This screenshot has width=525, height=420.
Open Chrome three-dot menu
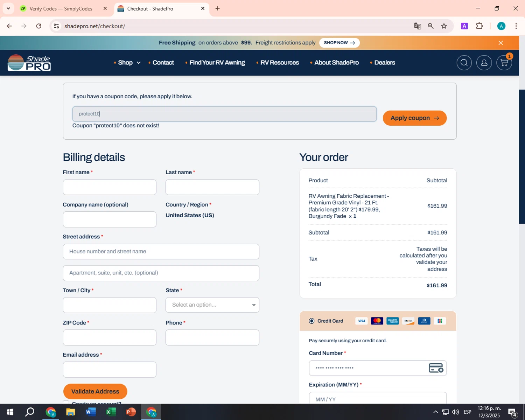516,26
